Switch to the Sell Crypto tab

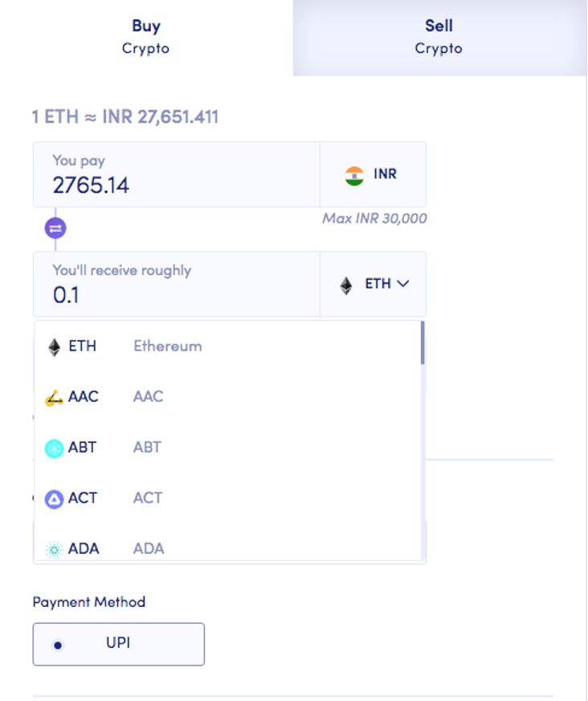[x=439, y=37]
